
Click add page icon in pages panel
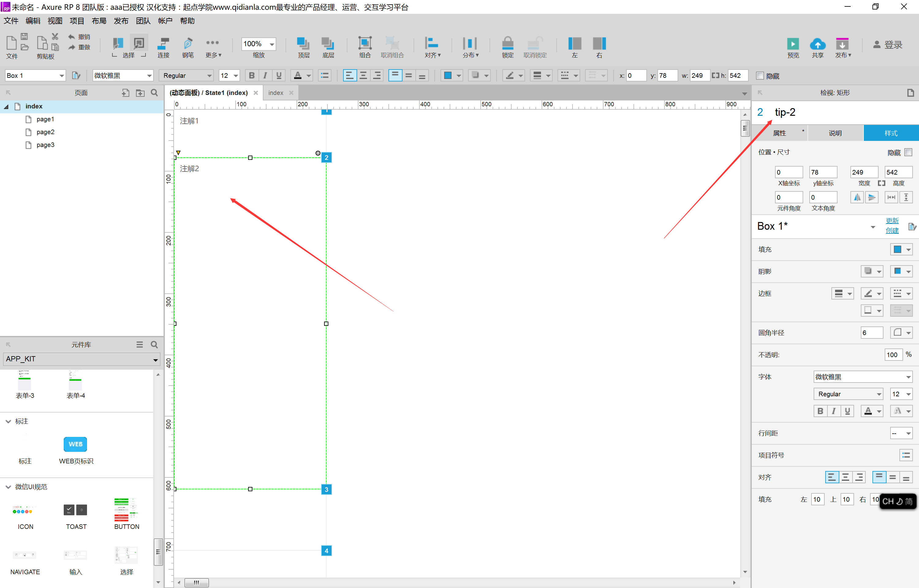point(125,93)
